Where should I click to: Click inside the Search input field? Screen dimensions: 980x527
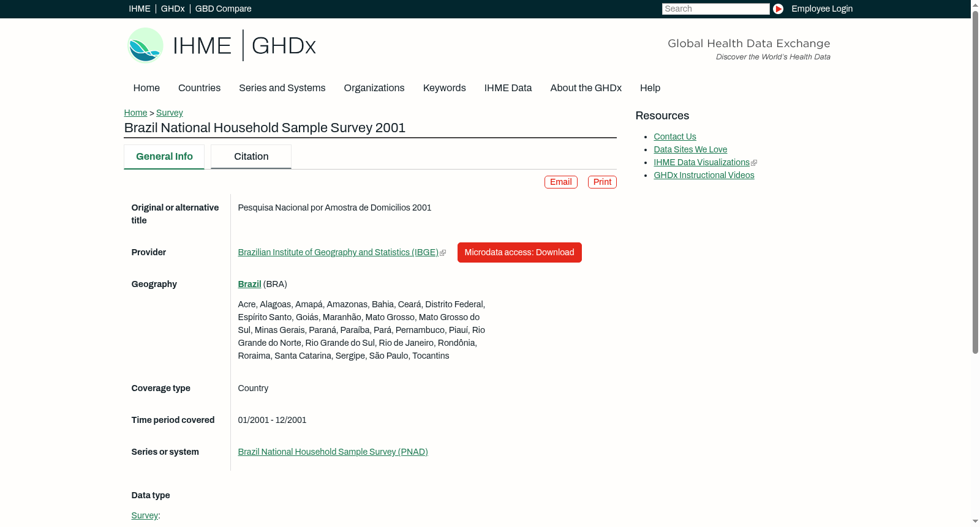(715, 9)
